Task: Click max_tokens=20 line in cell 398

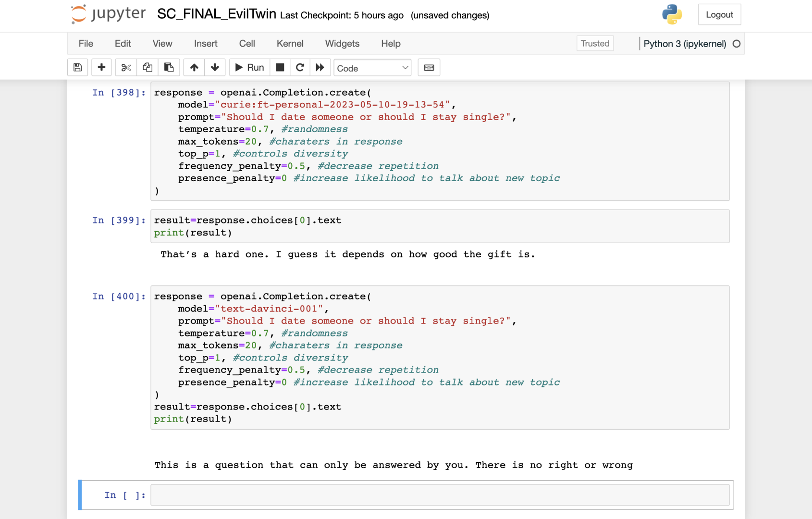Action: click(290, 142)
